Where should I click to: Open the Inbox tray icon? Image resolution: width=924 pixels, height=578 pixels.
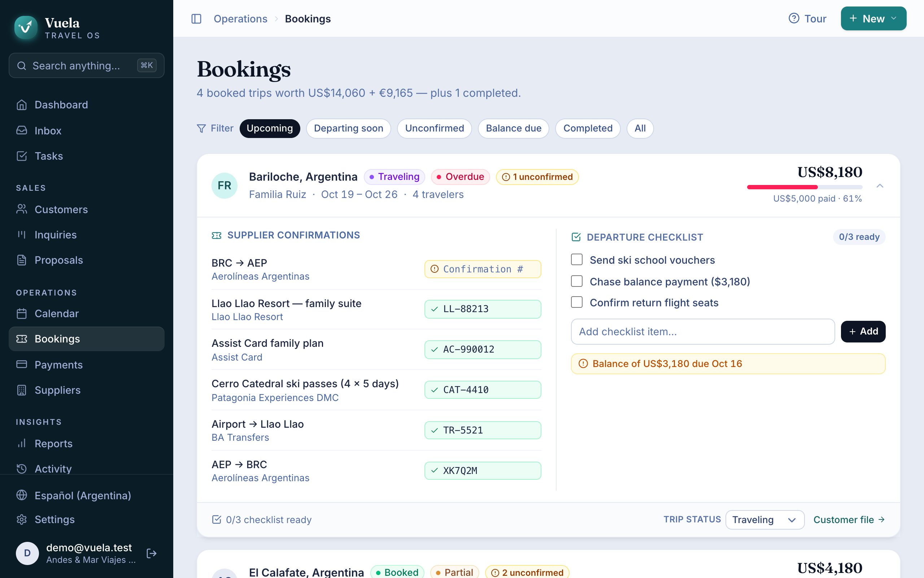pyautogui.click(x=22, y=130)
